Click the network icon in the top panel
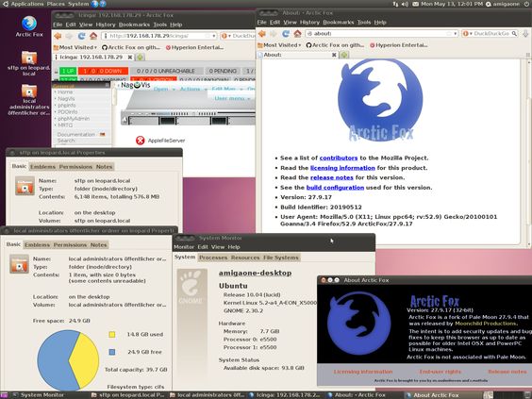532x399 pixels. 395,4
